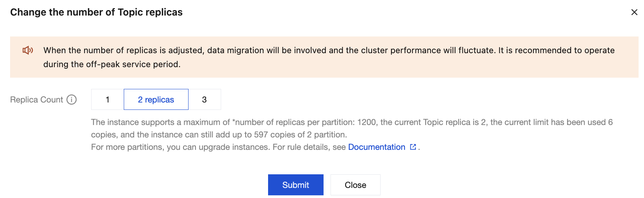Click the 'during the off-peak service period' text
The image size is (644, 198).
click(x=112, y=64)
